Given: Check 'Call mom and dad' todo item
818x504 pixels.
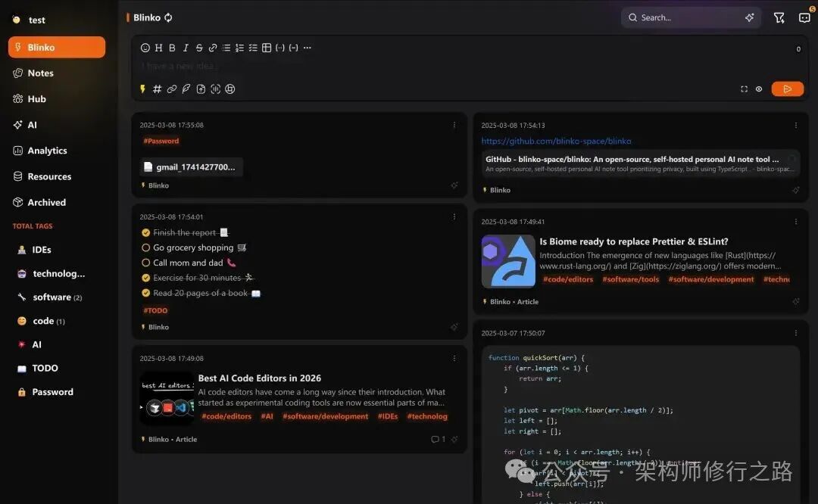Looking at the screenshot, I should click(145, 263).
